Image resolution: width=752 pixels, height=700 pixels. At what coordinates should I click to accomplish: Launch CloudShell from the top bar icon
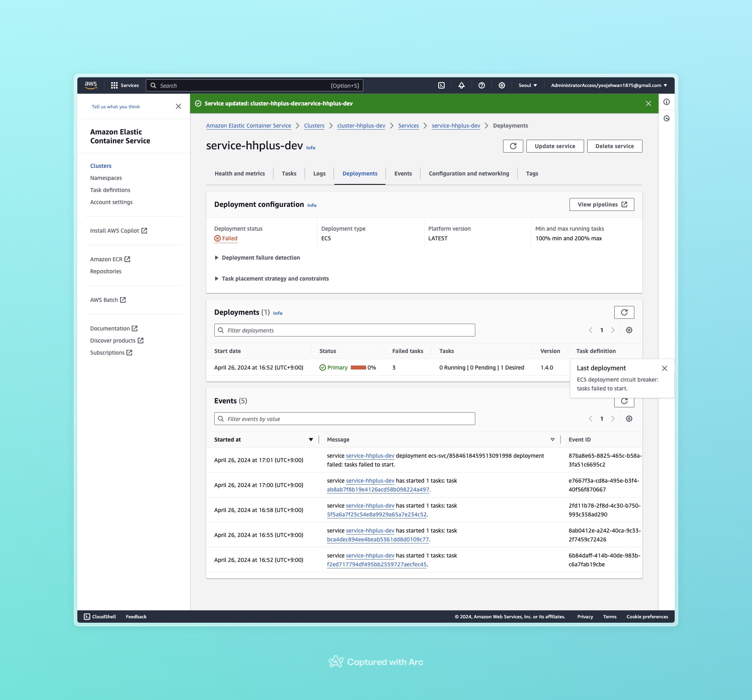[441, 85]
